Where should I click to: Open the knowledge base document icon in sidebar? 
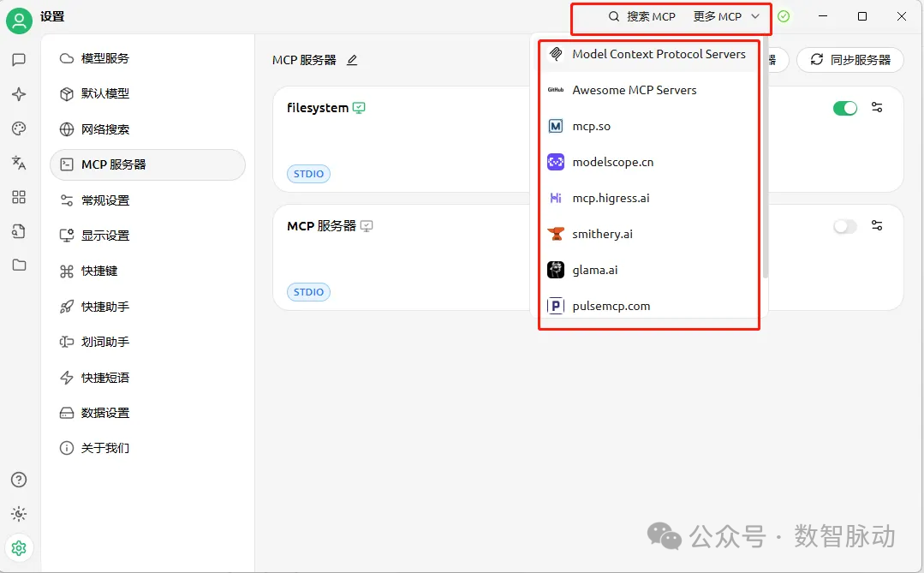point(19,231)
